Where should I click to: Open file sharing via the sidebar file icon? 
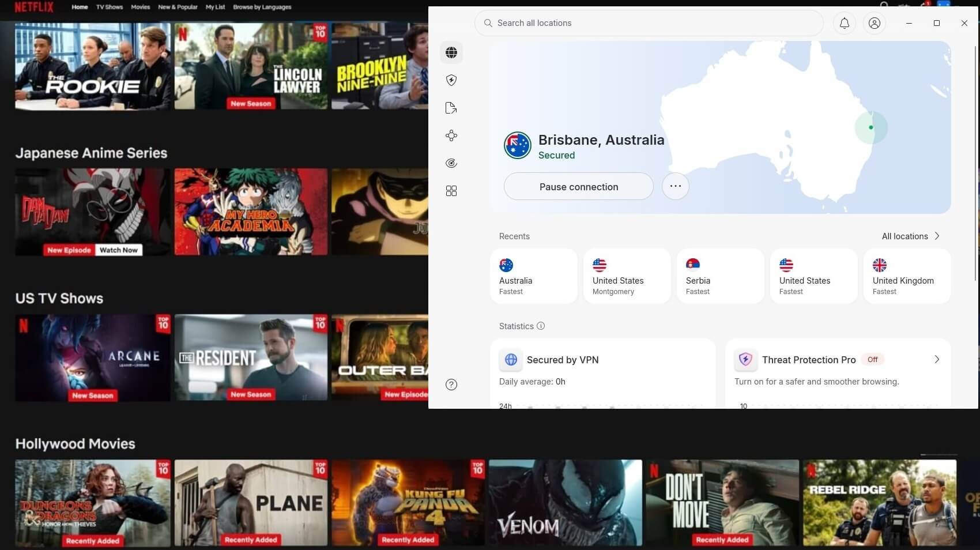coord(451,108)
